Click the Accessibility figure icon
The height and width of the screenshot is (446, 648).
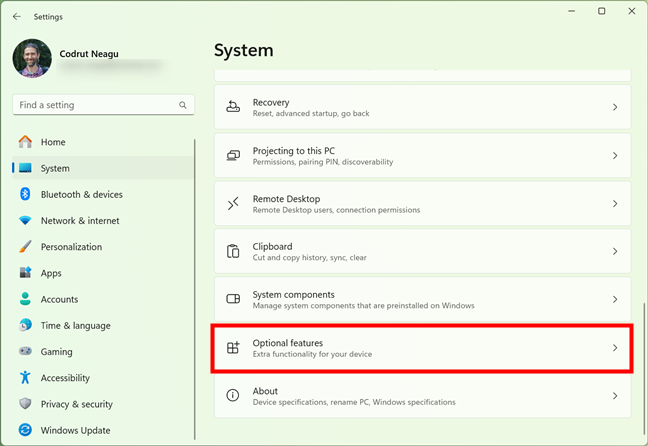coord(25,377)
